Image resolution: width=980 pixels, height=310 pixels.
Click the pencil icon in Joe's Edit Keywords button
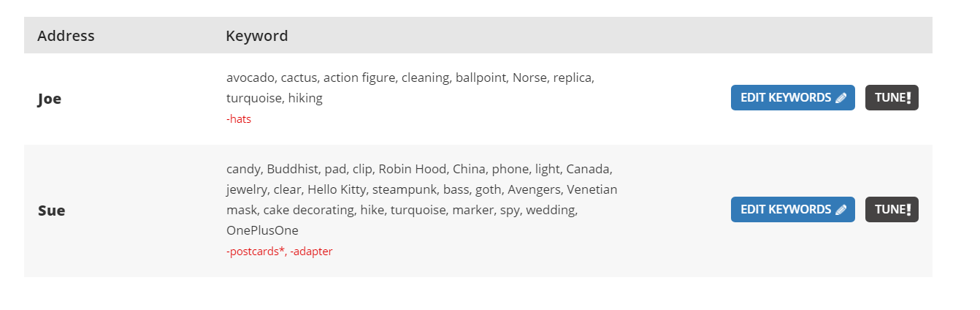coord(841,98)
